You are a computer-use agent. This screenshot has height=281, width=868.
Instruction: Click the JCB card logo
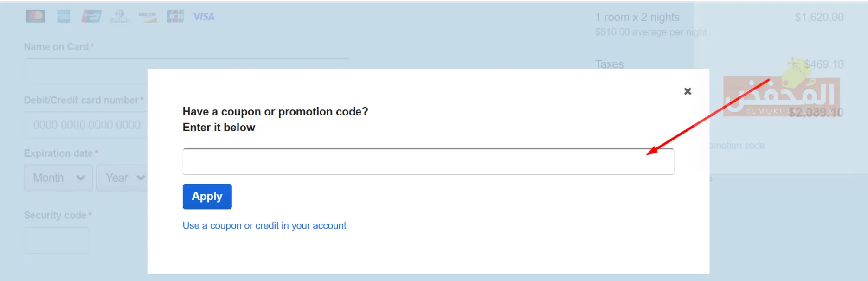(175, 16)
